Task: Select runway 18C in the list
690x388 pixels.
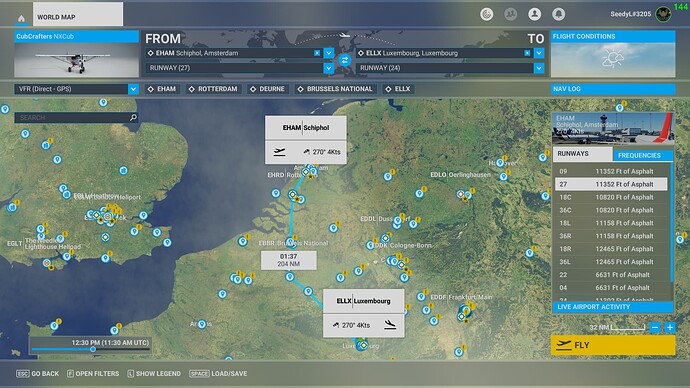Action: pos(611,197)
